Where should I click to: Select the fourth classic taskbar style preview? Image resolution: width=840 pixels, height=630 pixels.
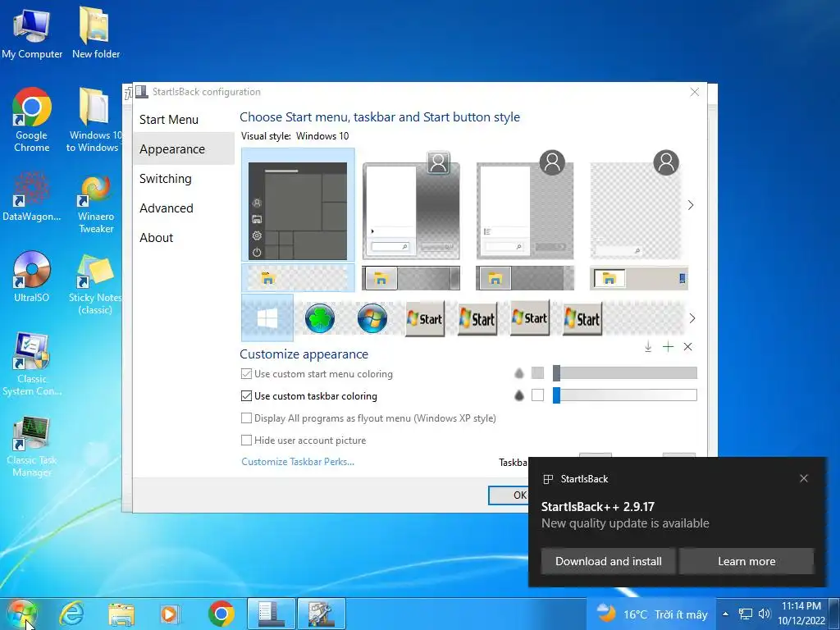[638, 278]
